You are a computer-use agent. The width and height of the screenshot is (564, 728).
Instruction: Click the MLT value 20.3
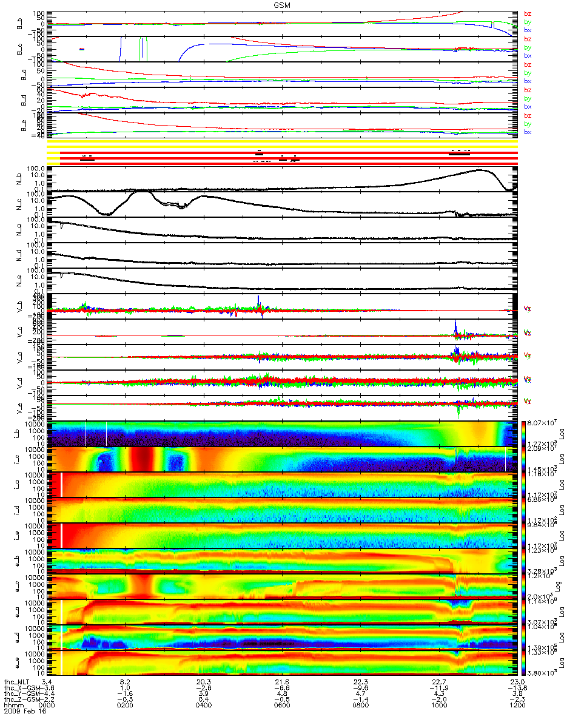204,683
